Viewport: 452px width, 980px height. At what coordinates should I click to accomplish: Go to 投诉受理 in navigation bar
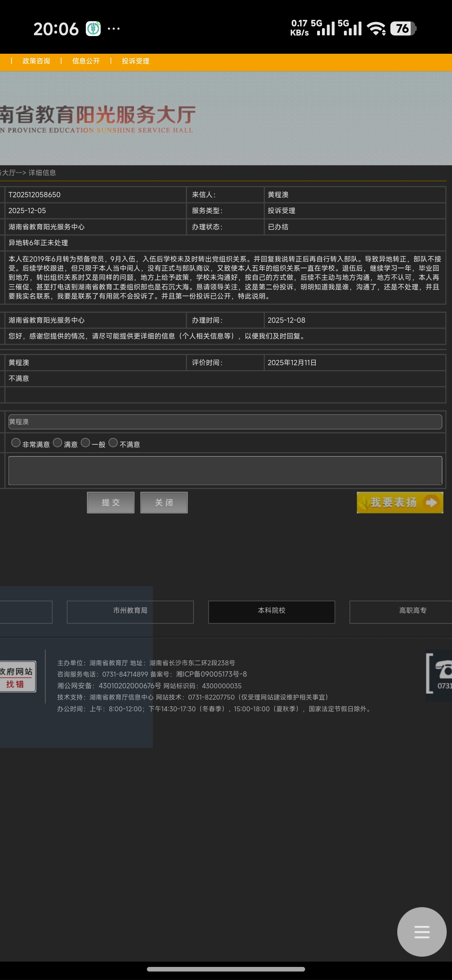pos(135,61)
